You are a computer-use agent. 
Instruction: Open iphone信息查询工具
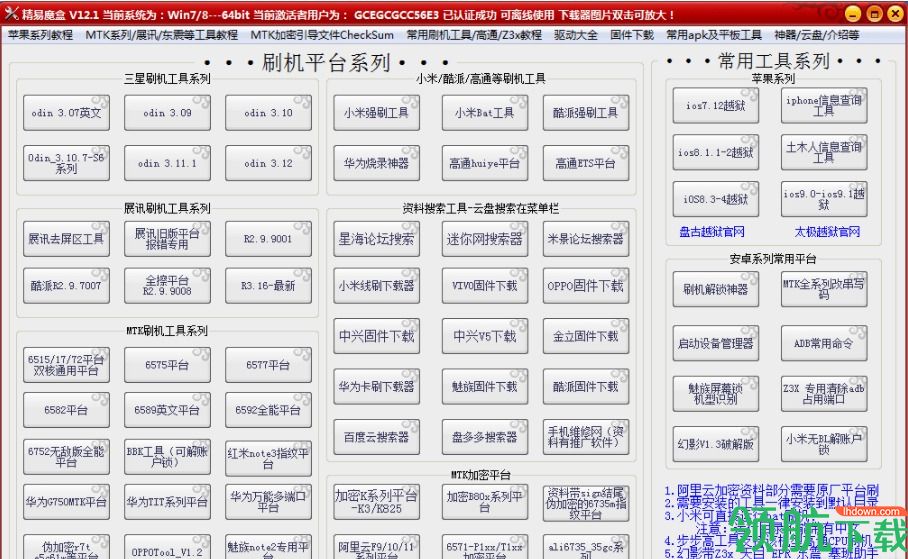824,105
